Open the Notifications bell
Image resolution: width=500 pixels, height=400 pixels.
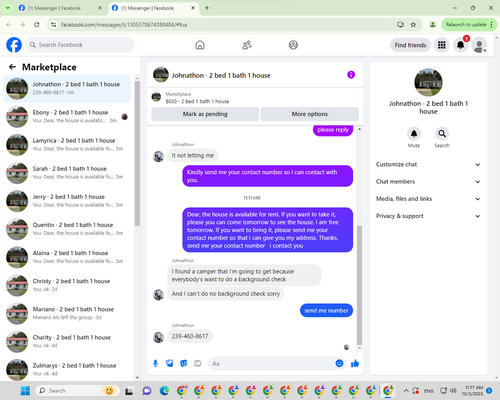tap(460, 45)
